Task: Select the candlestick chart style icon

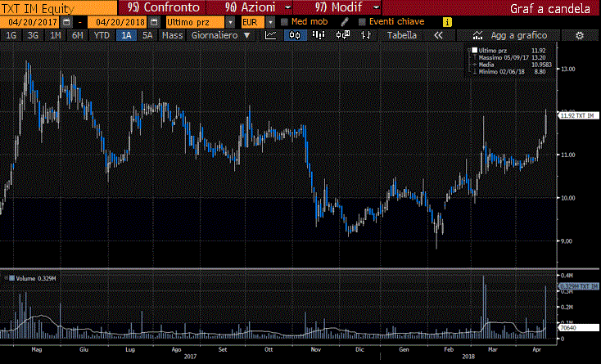Action: (x=295, y=36)
